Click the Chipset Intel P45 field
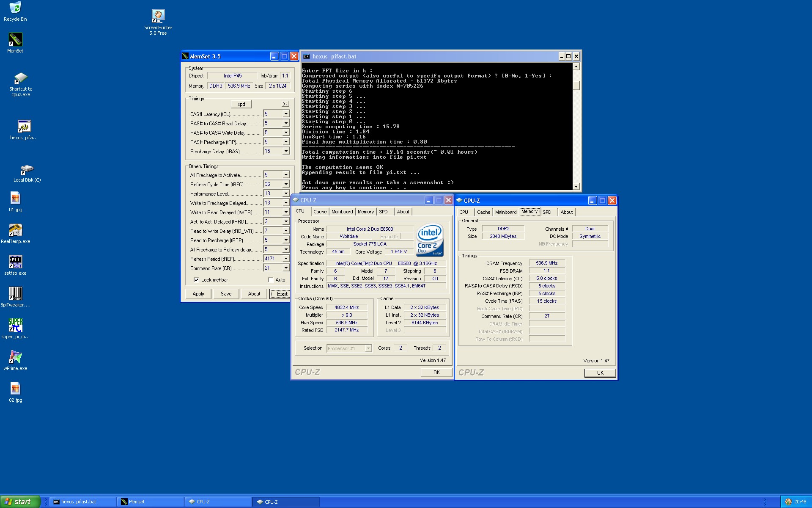This screenshot has width=812, height=508. (233, 76)
